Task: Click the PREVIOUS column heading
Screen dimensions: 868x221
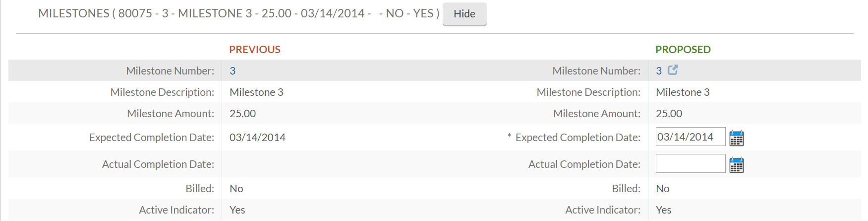Action: (255, 50)
